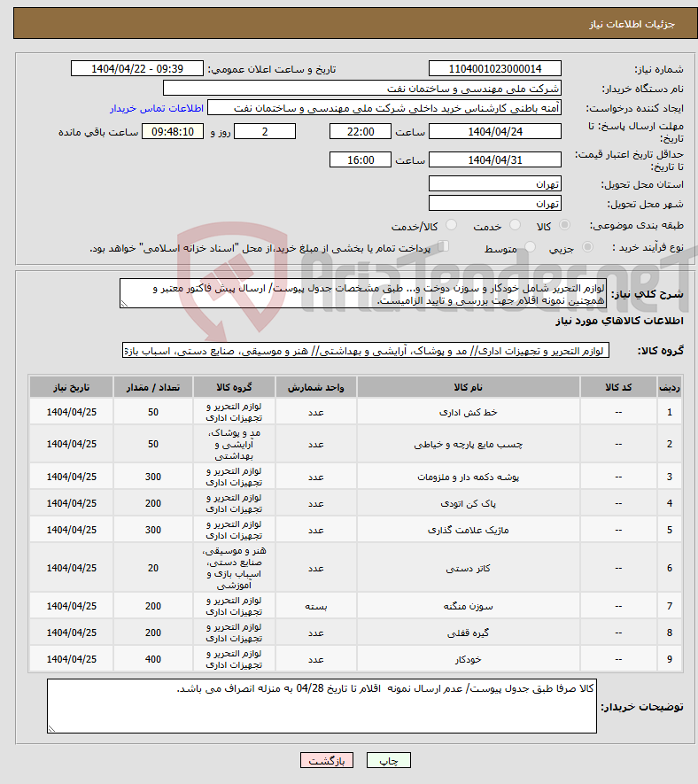Select the کالا radio button
This screenshot has width=698, height=784.
pyautogui.click(x=564, y=225)
